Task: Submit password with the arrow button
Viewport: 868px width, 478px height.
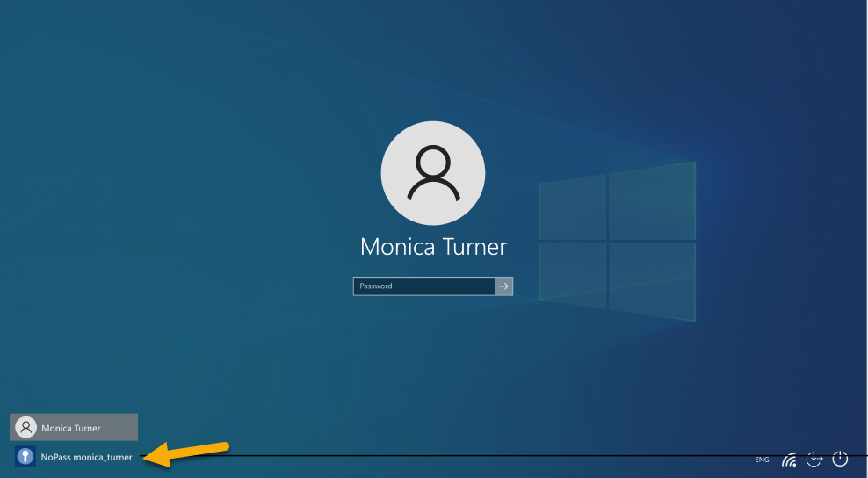Action: coord(504,286)
